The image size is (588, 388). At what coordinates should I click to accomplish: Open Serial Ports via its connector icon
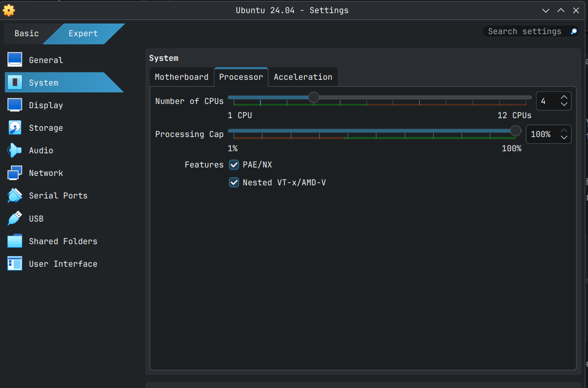(x=15, y=195)
